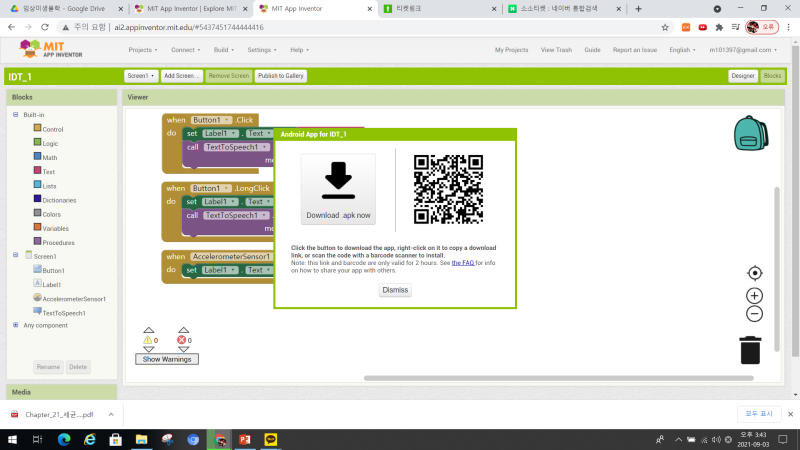Open the English language dropdown
The height and width of the screenshot is (450, 800).
pyautogui.click(x=682, y=50)
